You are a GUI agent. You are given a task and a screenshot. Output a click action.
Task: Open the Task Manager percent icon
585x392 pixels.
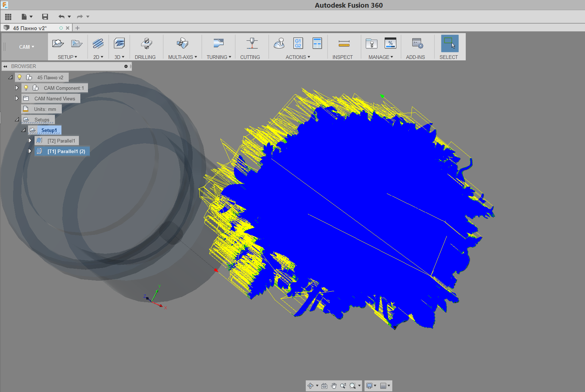390,43
